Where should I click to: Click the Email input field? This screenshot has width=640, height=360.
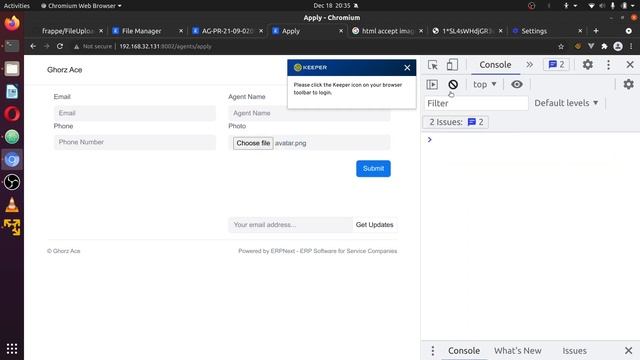[x=135, y=113]
